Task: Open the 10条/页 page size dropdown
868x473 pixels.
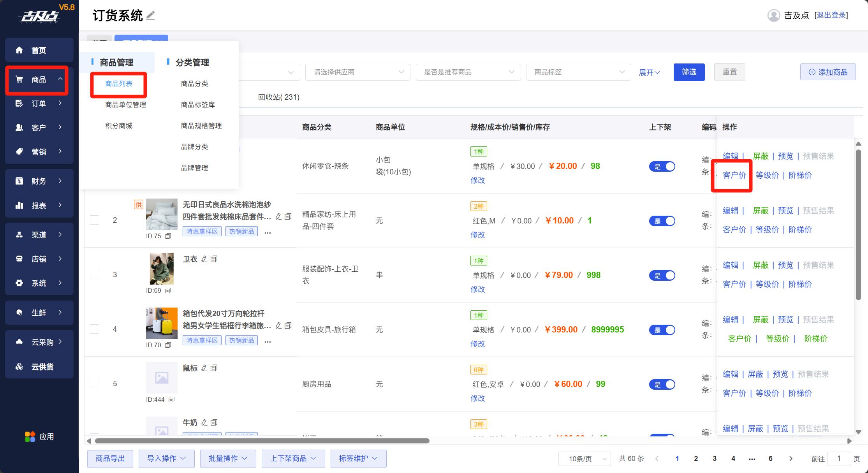Action: [x=584, y=459]
